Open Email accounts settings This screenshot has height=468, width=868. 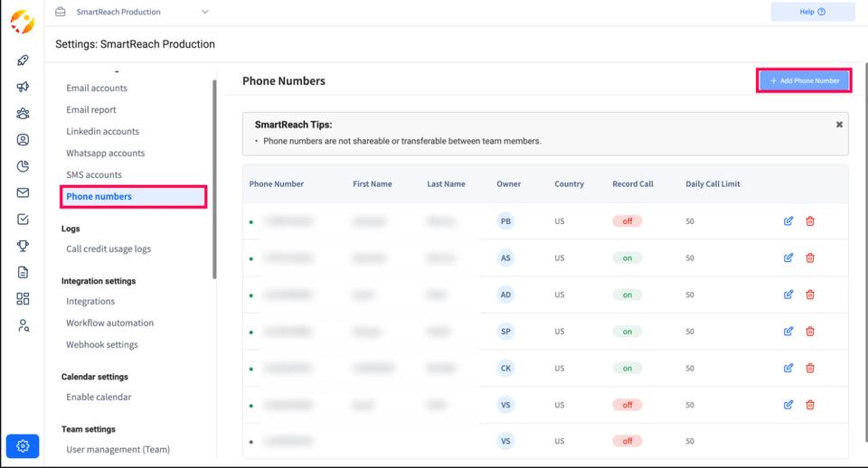(97, 88)
